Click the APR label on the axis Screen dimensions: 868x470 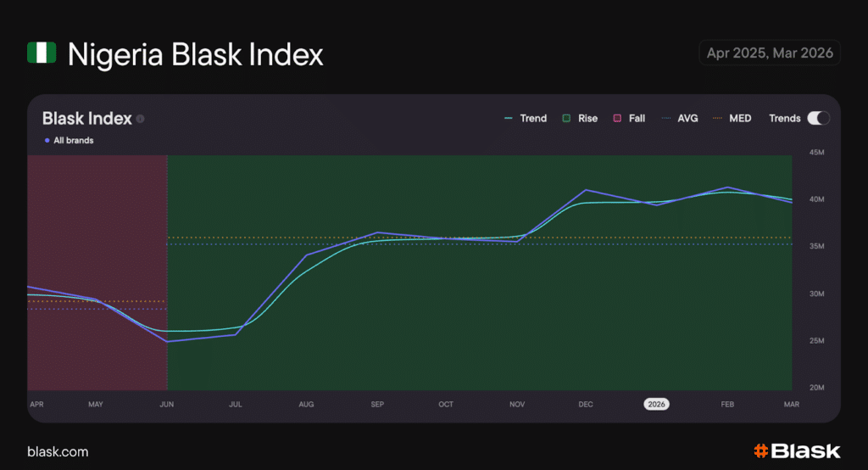[36, 404]
